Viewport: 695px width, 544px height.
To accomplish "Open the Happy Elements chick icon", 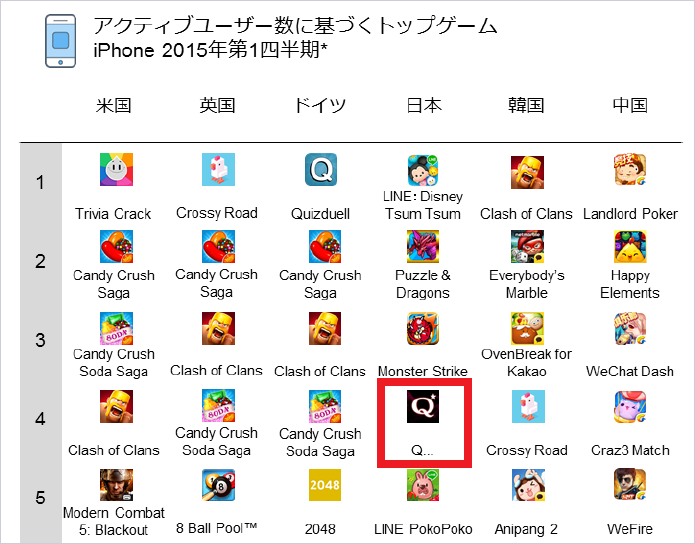I will (x=630, y=247).
